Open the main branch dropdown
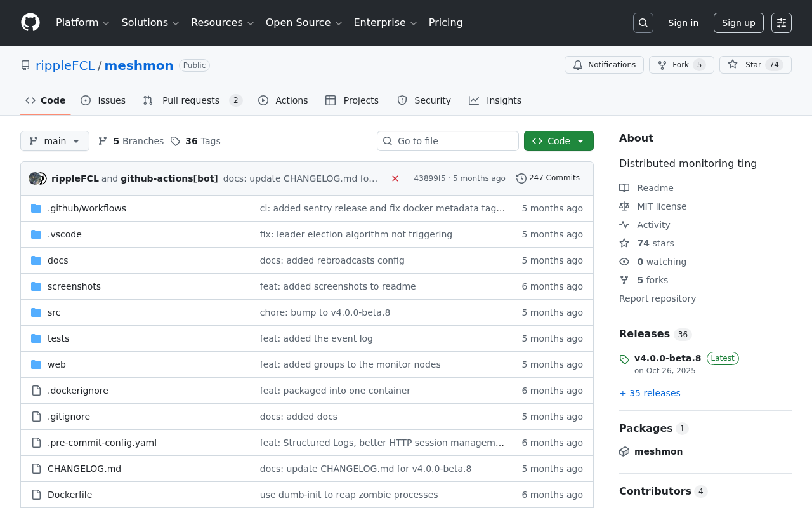The height and width of the screenshot is (508, 812). point(55,140)
